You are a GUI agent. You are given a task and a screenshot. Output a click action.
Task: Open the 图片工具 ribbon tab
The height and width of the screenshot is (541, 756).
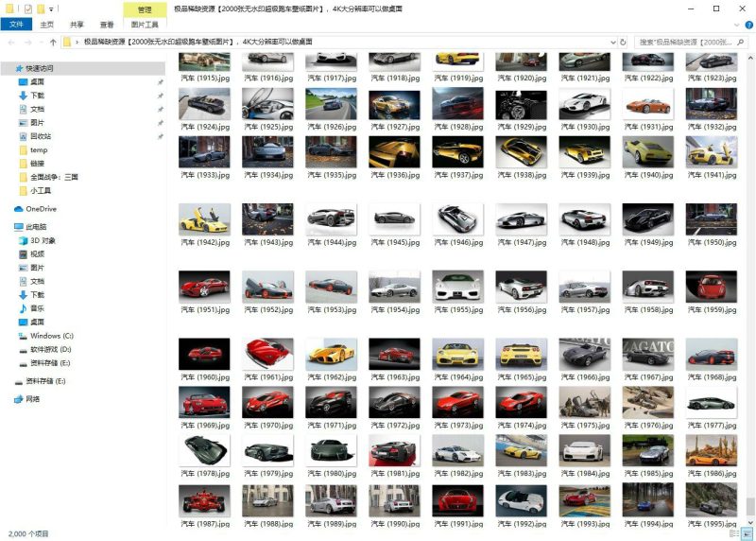pyautogui.click(x=145, y=25)
